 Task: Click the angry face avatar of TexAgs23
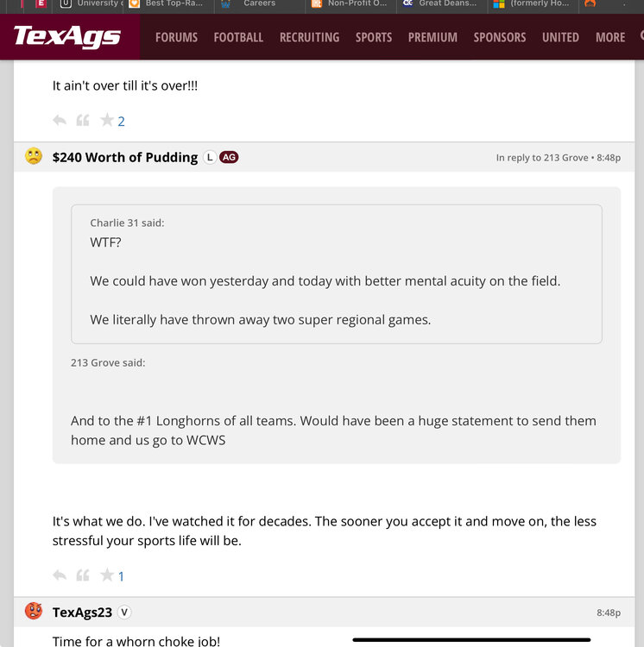pyautogui.click(x=34, y=612)
